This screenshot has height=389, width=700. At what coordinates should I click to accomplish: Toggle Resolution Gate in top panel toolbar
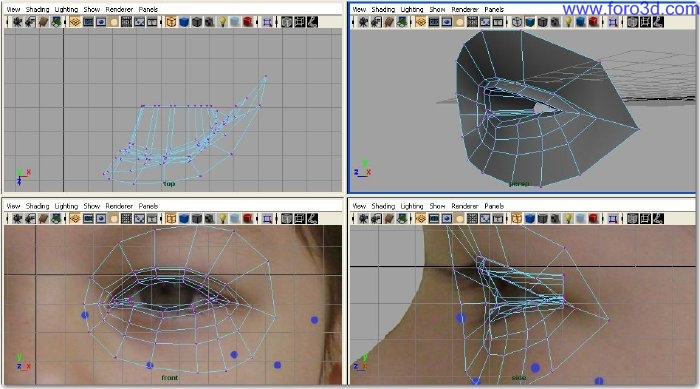pyautogui.click(x=101, y=21)
